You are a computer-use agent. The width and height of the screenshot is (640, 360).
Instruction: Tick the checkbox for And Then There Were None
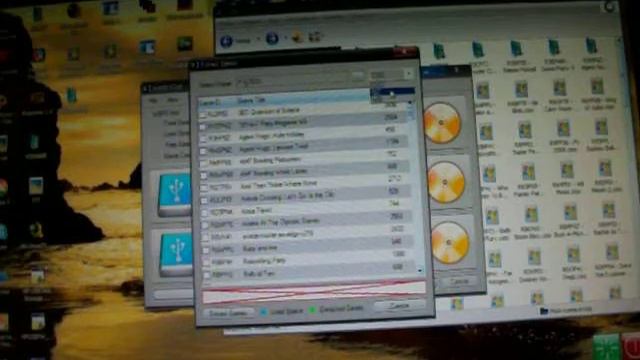click(x=204, y=188)
